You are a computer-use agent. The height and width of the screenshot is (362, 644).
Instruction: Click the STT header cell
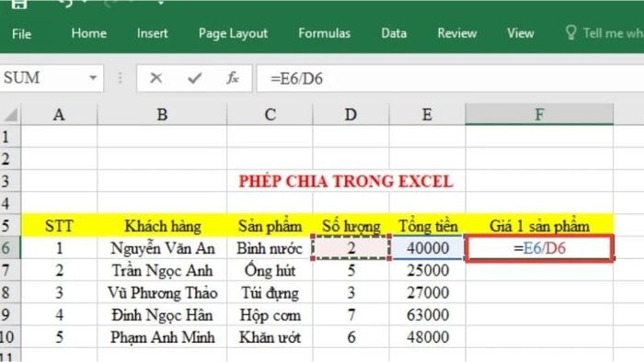click(59, 225)
